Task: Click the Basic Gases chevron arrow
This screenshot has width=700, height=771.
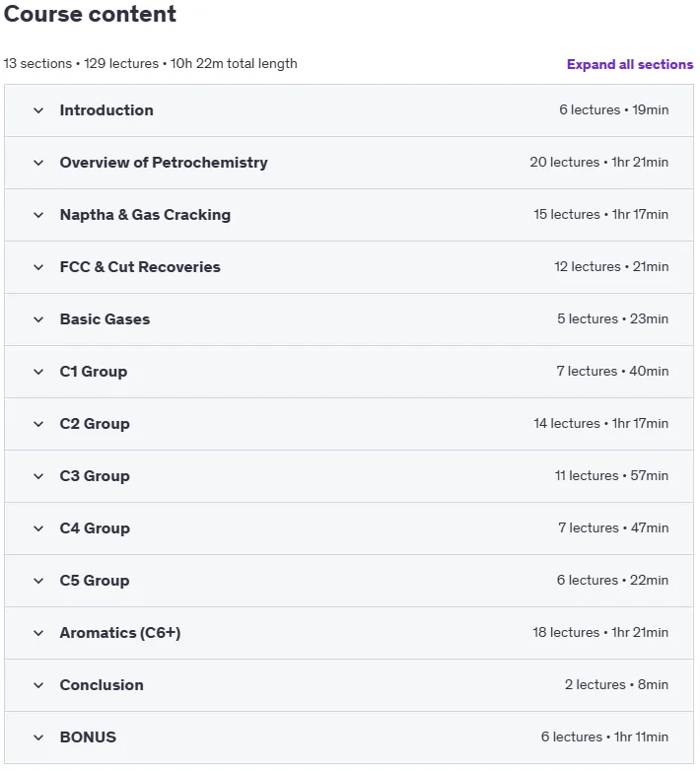Action: coord(38,319)
